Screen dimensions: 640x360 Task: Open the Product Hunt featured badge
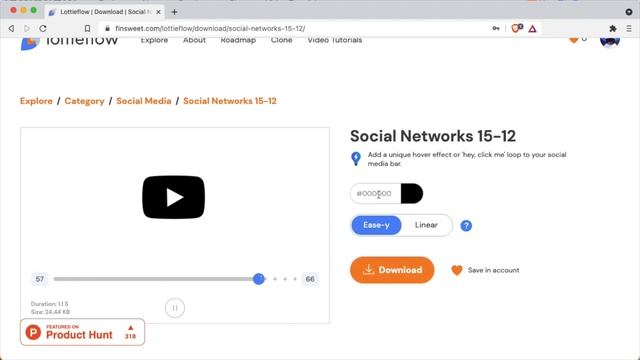(82, 332)
